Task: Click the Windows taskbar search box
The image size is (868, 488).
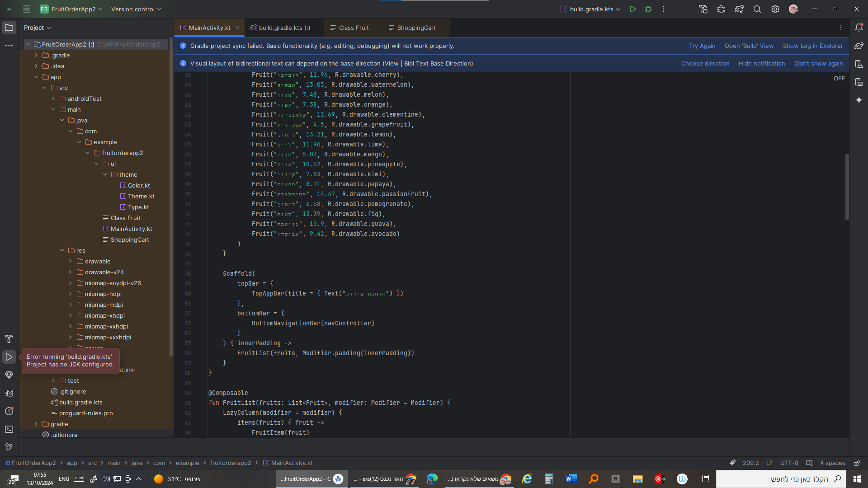Action: pos(781,479)
